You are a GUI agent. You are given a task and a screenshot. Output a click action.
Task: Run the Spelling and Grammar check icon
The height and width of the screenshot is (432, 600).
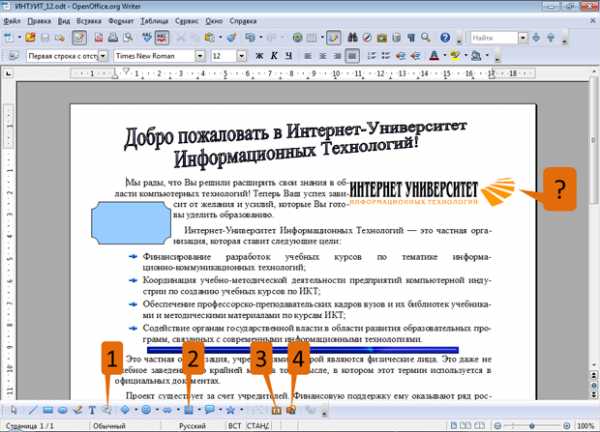147,37
